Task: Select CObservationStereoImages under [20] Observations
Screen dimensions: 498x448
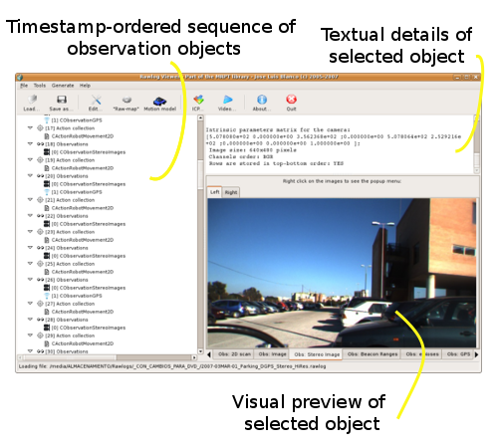Action: [x=89, y=184]
